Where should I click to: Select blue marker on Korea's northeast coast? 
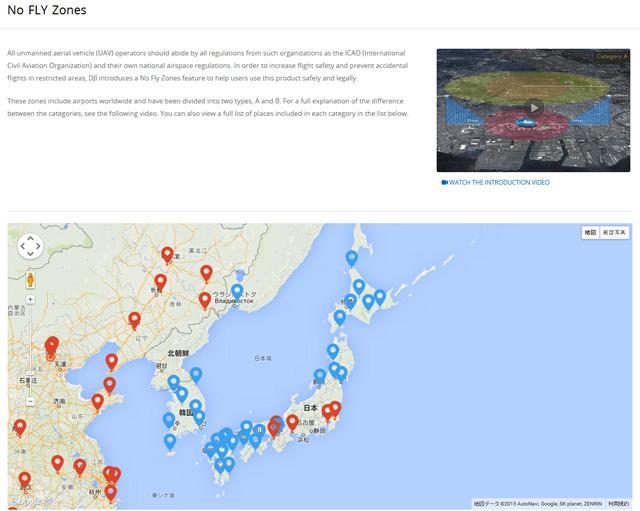[x=196, y=375]
